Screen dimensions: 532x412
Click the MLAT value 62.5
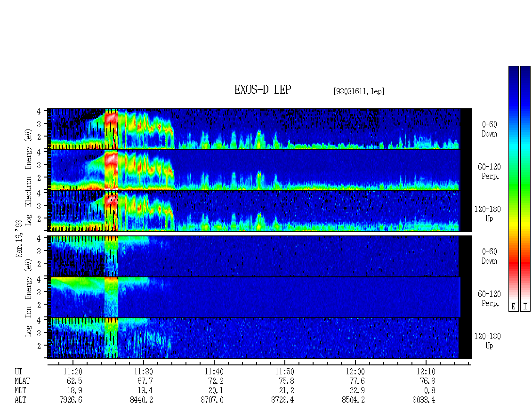[74, 381]
